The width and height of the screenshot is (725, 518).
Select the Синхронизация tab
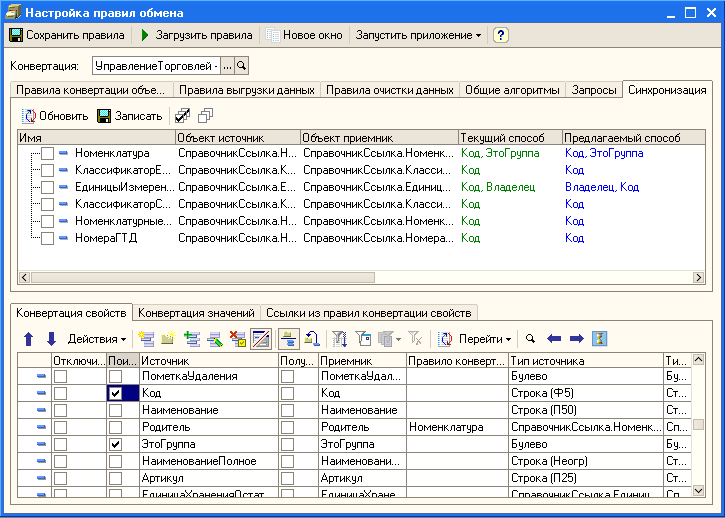tap(667, 89)
